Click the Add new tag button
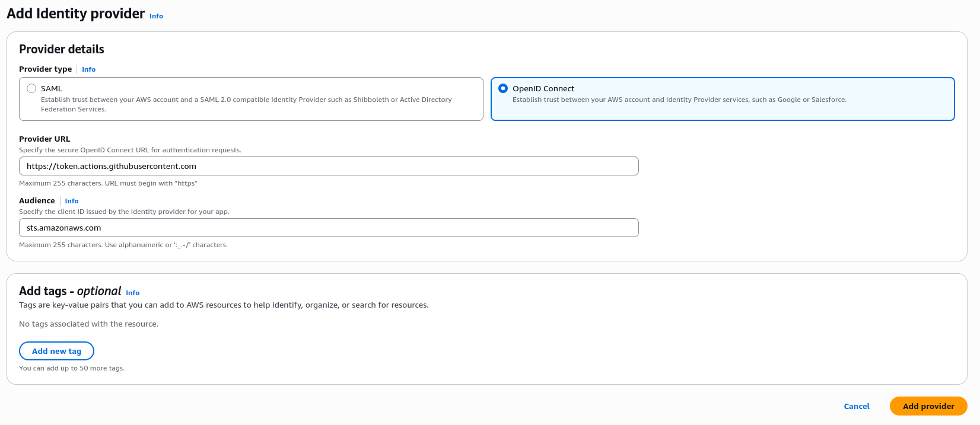980x425 pixels. pyautogui.click(x=56, y=351)
